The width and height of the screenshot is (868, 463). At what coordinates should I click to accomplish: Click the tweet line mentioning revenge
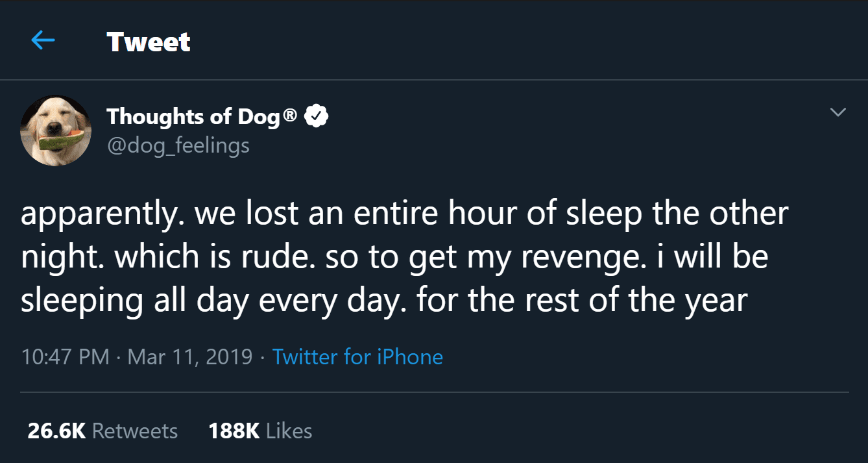pyautogui.click(x=394, y=258)
